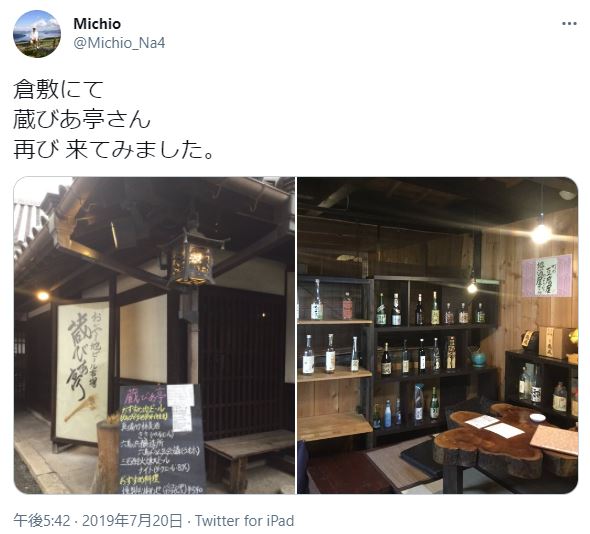Click the wooden bench in the left photo
The image size is (590, 534).
pyautogui.click(x=249, y=455)
